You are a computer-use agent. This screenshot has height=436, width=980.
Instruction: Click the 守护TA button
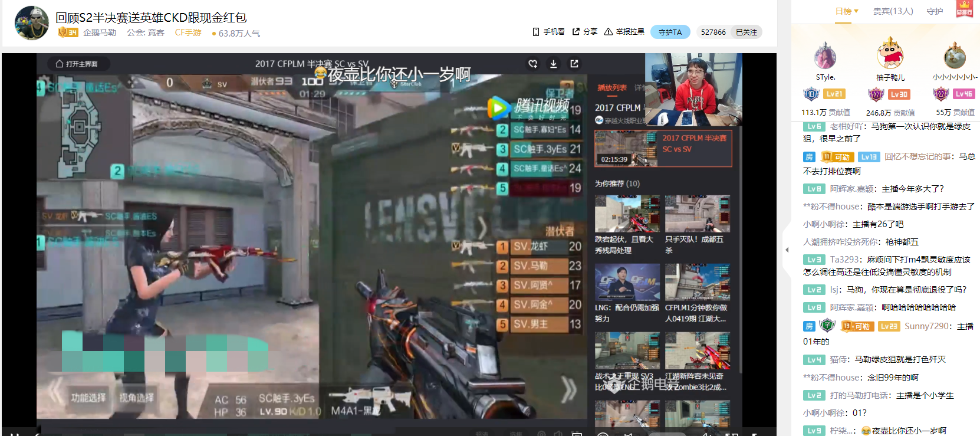click(x=670, y=32)
